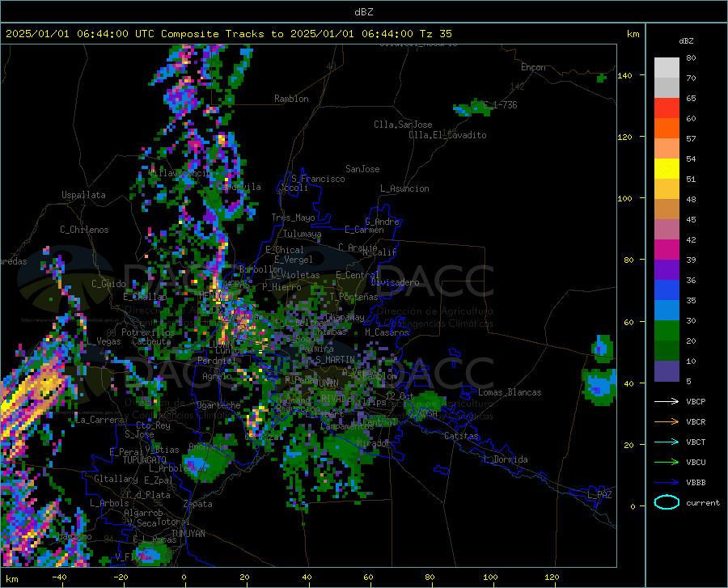The height and width of the screenshot is (588, 728).
Task: Click the dBZ title at window top
Action: point(363,12)
